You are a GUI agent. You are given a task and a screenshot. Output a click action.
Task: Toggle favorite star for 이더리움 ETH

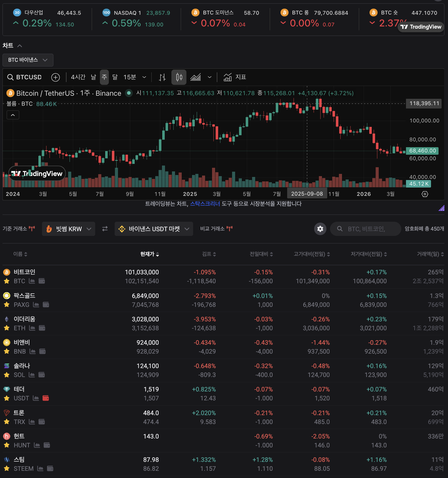7,328
